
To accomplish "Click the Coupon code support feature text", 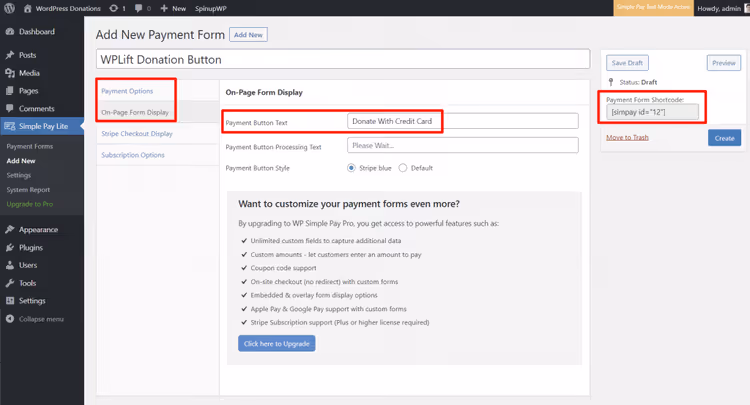I will [283, 268].
